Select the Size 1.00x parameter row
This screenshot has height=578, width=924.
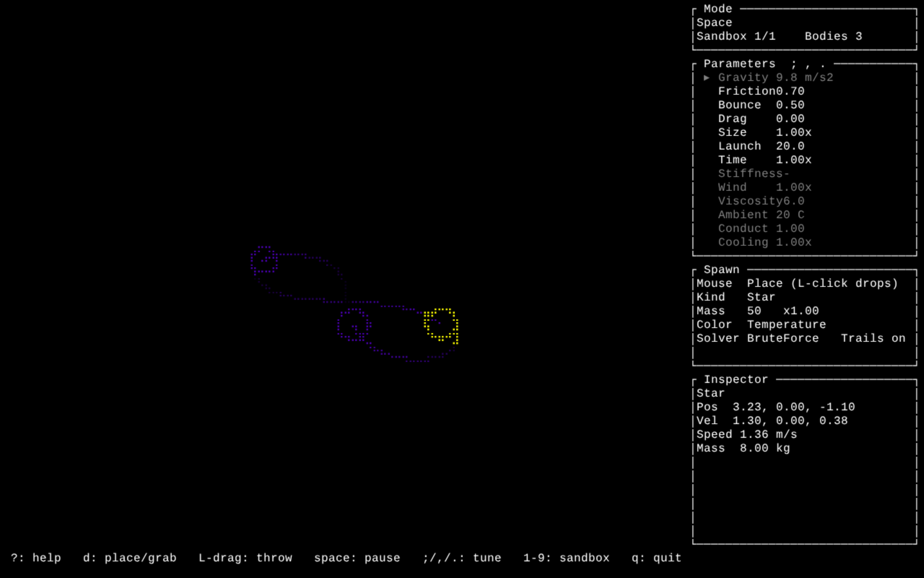point(764,133)
